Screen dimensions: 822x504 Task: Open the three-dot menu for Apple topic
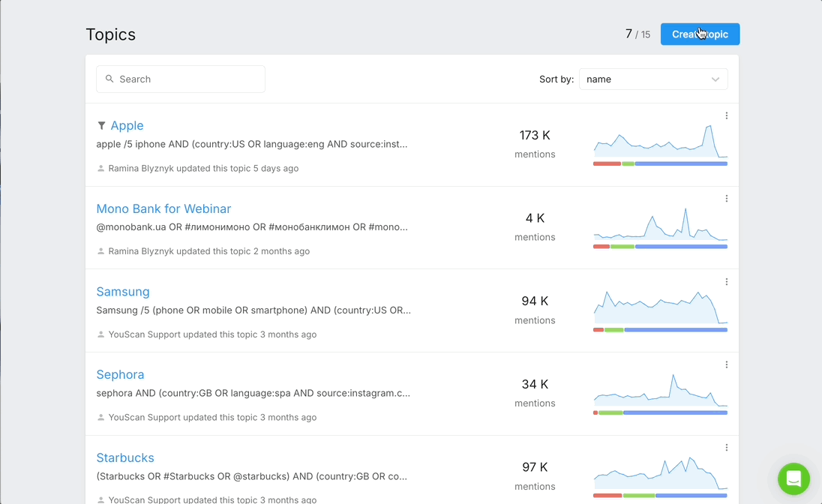(727, 115)
